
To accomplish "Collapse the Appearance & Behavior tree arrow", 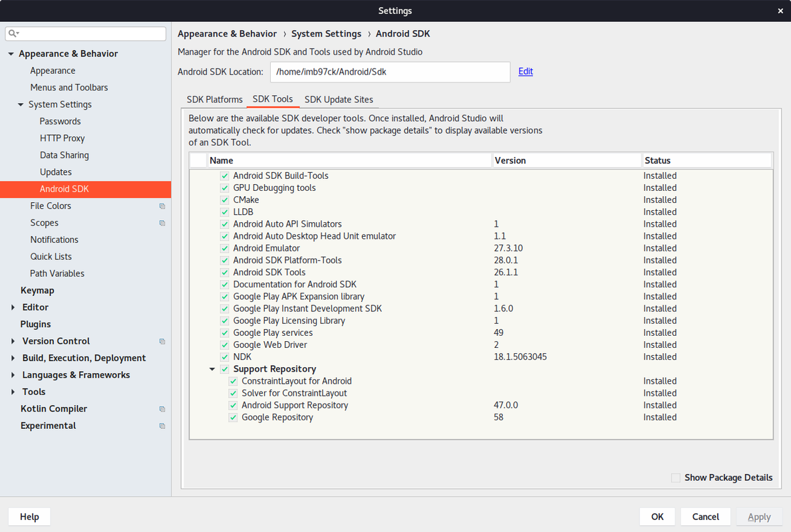I will tap(11, 53).
